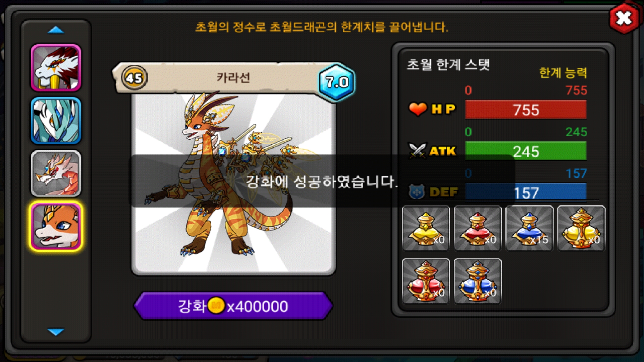Viewport: 644px width, 362px height.
Task: Click the HP heart icon
Action: coord(418,109)
